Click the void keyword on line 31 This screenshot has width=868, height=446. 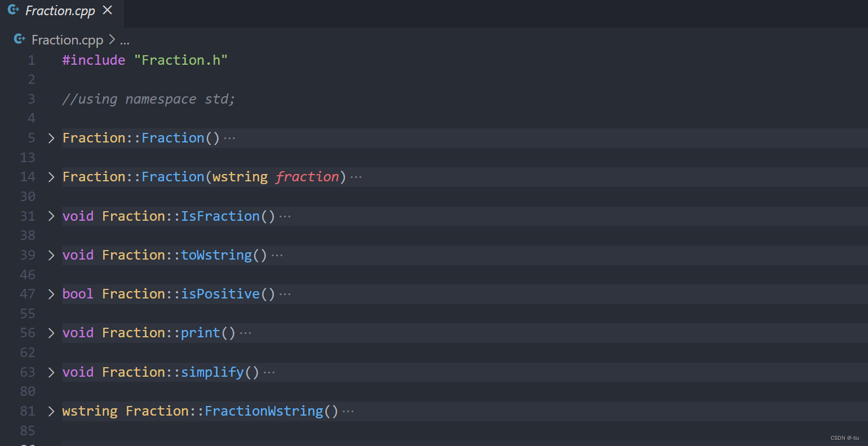pos(78,216)
